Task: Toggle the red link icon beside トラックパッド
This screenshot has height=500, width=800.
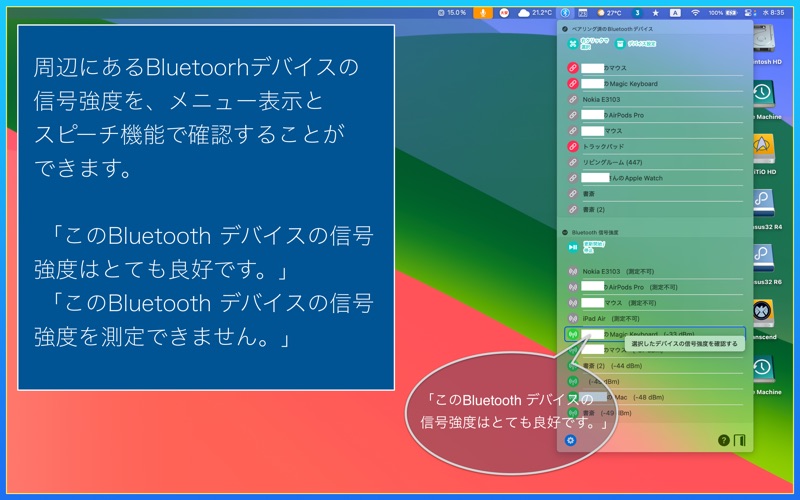Action: click(x=572, y=146)
